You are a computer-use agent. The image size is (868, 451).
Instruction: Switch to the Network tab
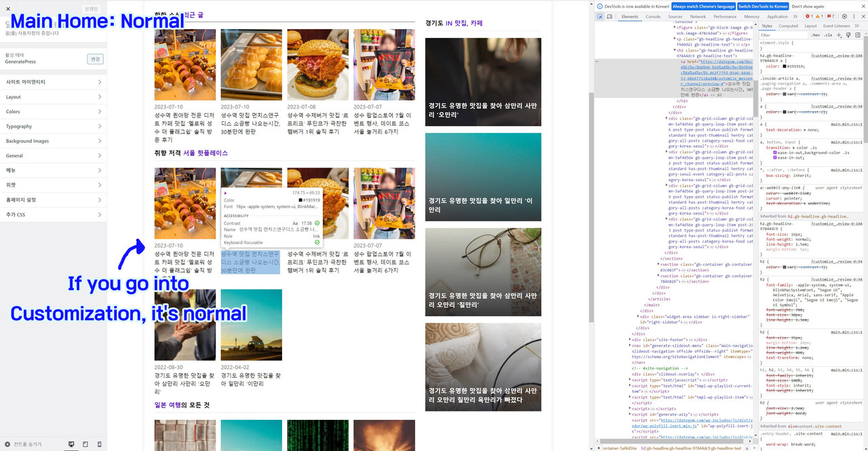point(698,16)
